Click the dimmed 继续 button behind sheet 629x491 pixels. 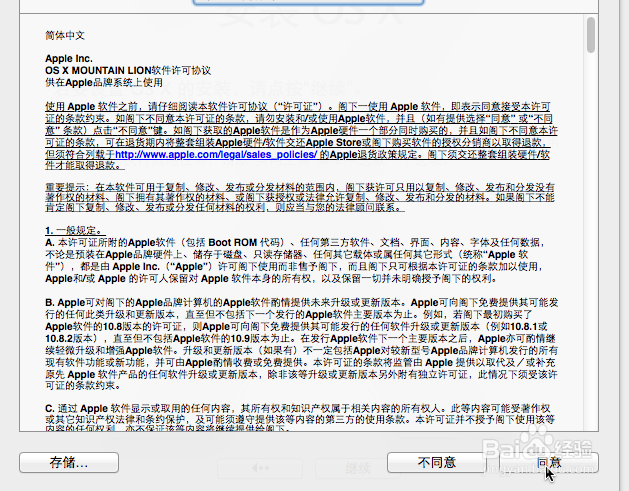pyautogui.click(x=358, y=469)
